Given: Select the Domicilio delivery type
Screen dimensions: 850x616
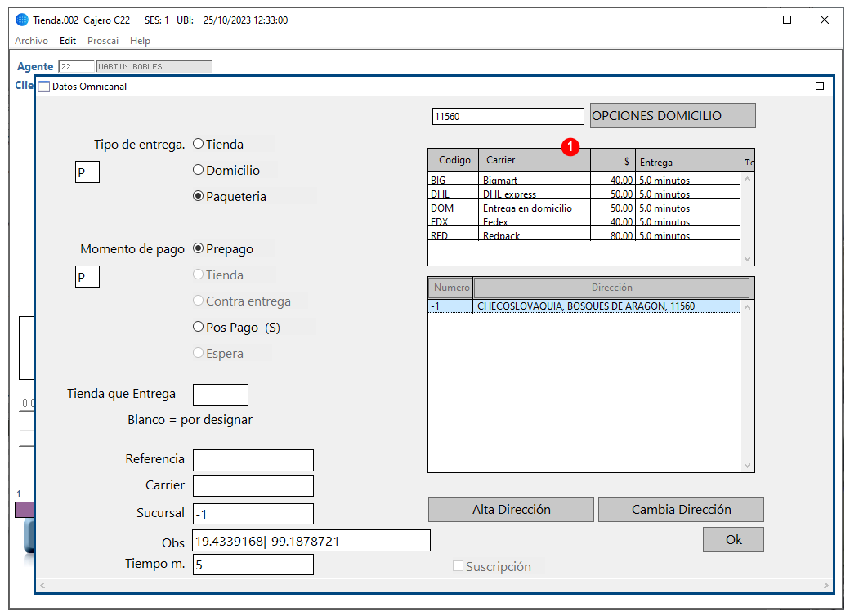Looking at the screenshot, I should point(199,170).
